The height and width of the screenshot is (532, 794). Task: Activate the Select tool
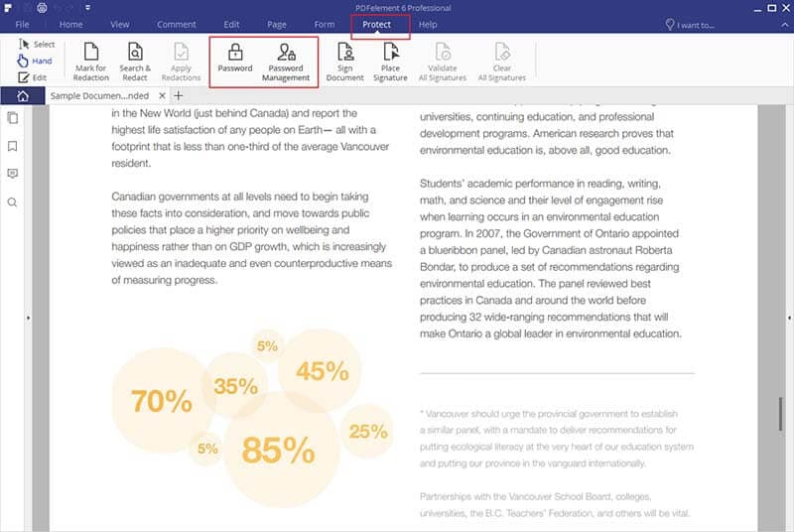tap(37, 45)
